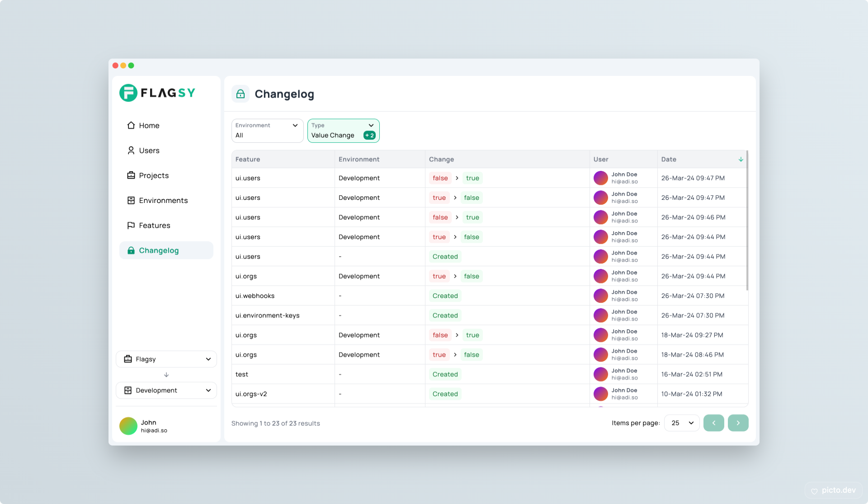Go to the next results page

[738, 423]
